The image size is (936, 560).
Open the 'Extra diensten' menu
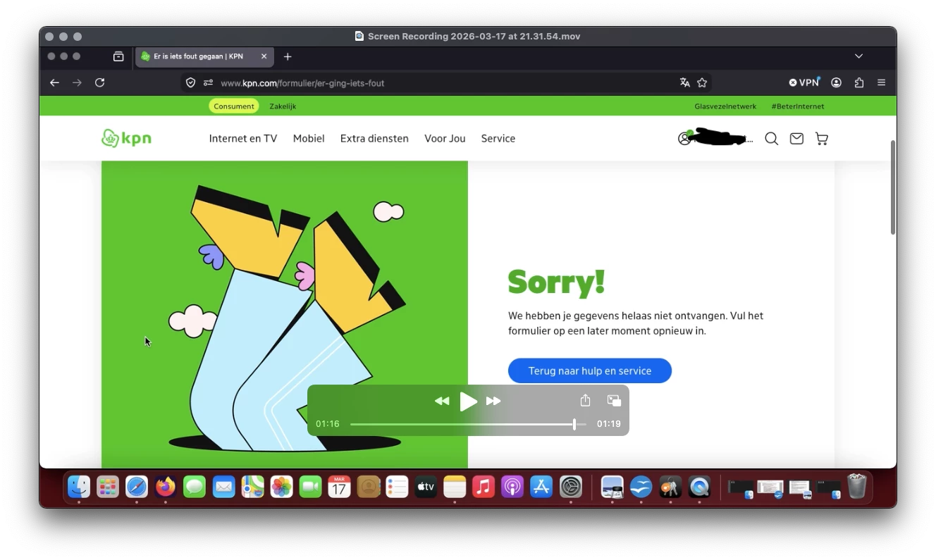pyautogui.click(x=374, y=139)
